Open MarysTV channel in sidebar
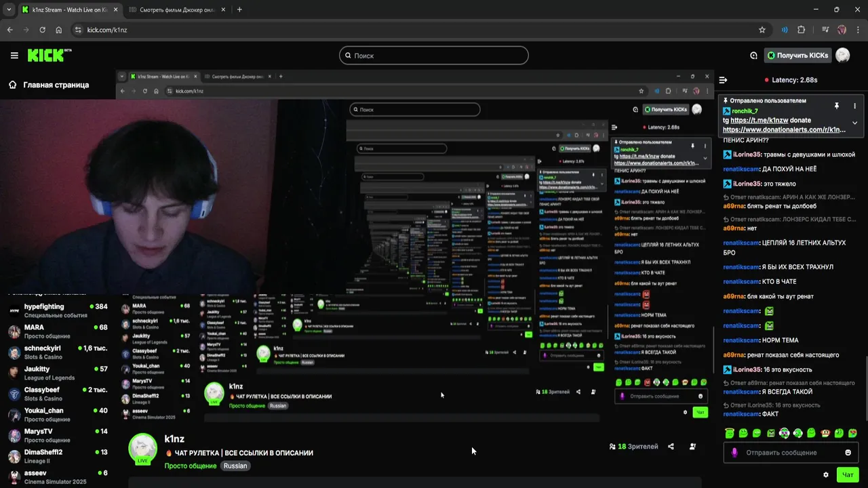This screenshot has width=868, height=488. pyautogui.click(x=58, y=435)
